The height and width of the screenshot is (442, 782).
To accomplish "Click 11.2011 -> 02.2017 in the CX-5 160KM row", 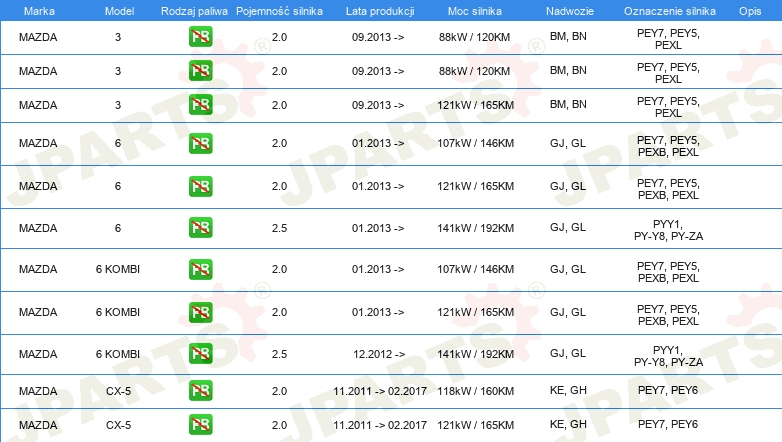I will click(380, 391).
